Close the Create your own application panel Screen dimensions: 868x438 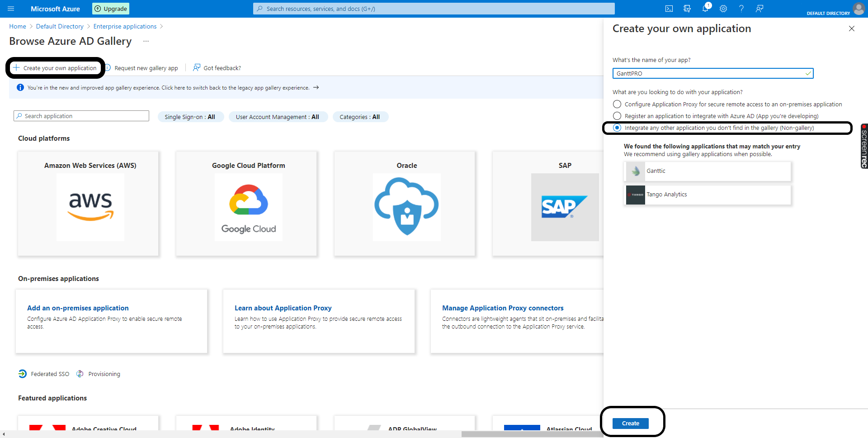pyautogui.click(x=852, y=29)
